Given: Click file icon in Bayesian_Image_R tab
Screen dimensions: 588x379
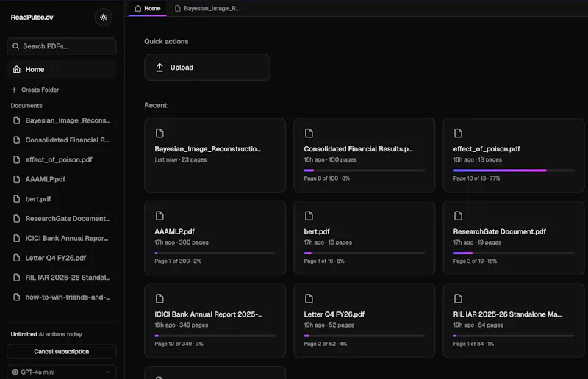Looking at the screenshot, I should (178, 8).
